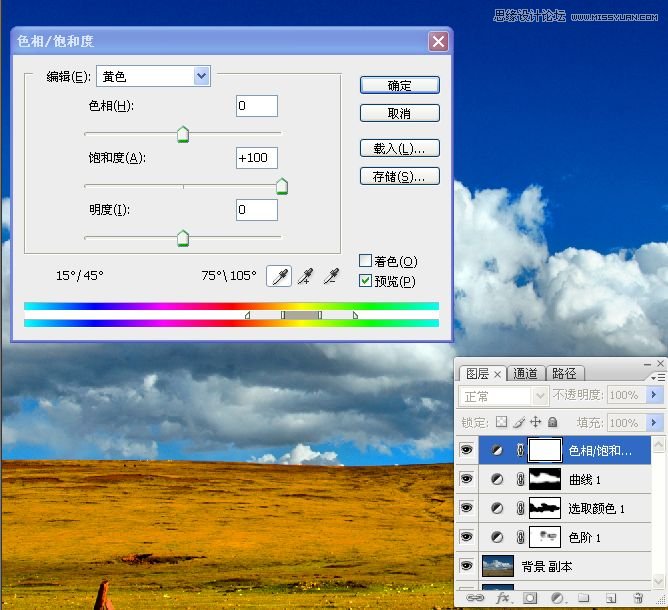Click the 填充 100% field
This screenshot has height=610, width=668.
(x=626, y=423)
